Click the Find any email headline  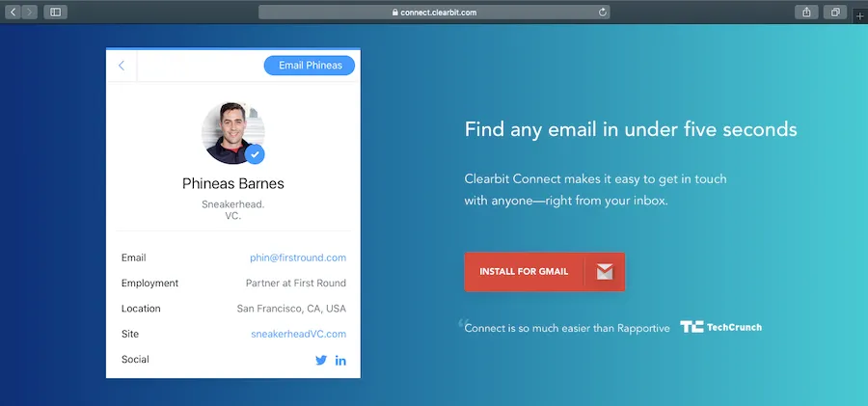631,129
